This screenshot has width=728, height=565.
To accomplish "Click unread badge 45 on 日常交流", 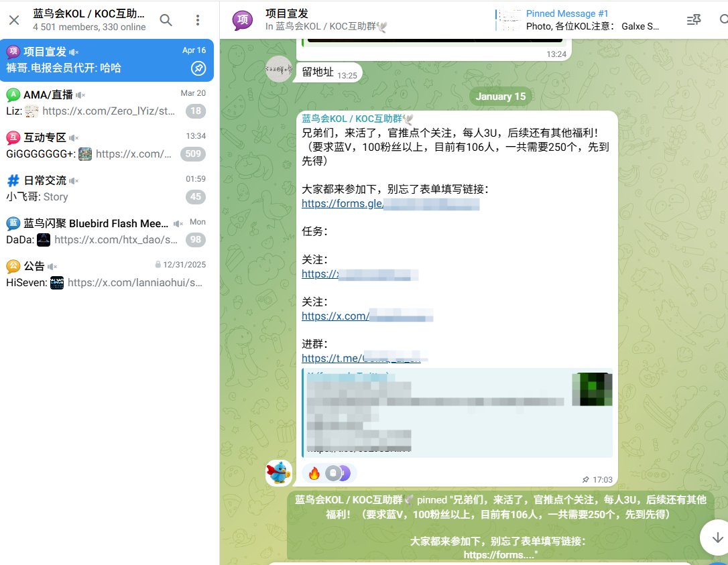I will 196,197.
